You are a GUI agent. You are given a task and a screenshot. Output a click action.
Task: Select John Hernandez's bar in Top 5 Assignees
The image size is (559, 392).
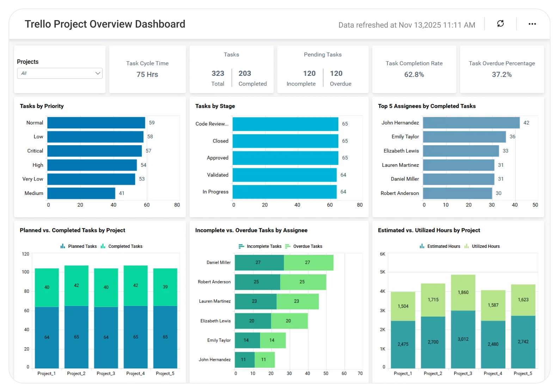(471, 123)
